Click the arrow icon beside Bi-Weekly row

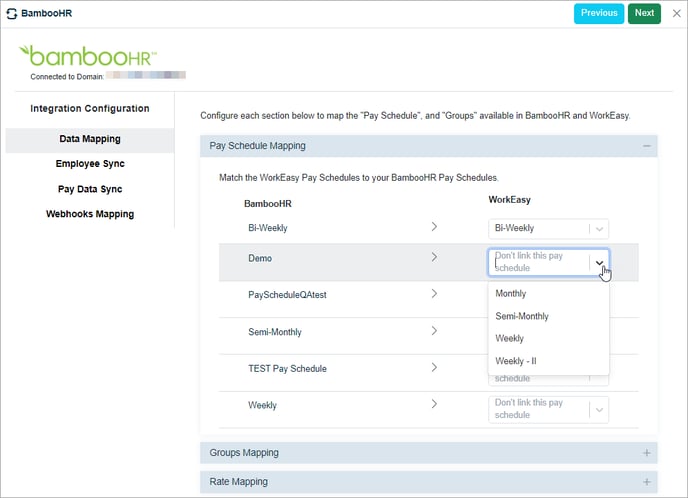434,227
